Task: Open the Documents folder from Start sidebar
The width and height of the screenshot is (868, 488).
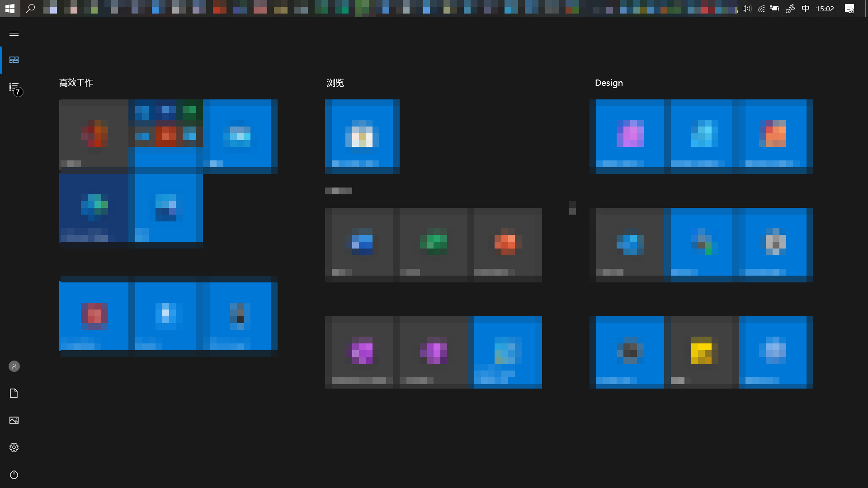Action: pos(14,393)
